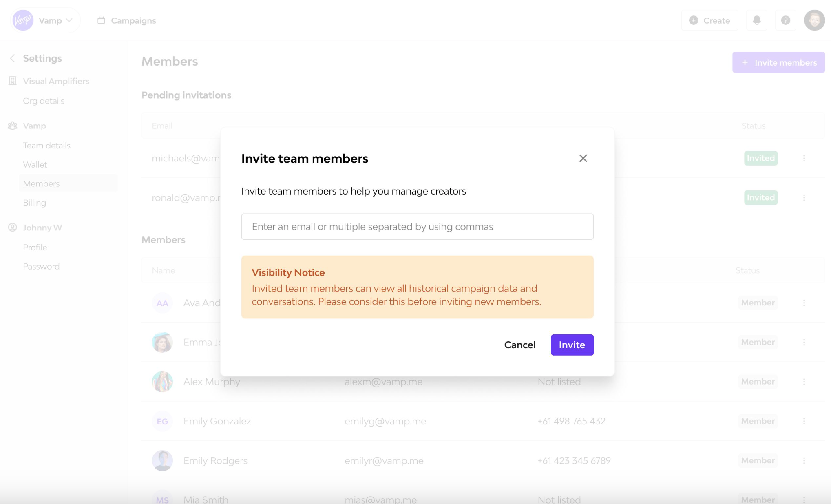This screenshot has height=504, width=831.
Task: Click the Create button
Action: tap(709, 20)
